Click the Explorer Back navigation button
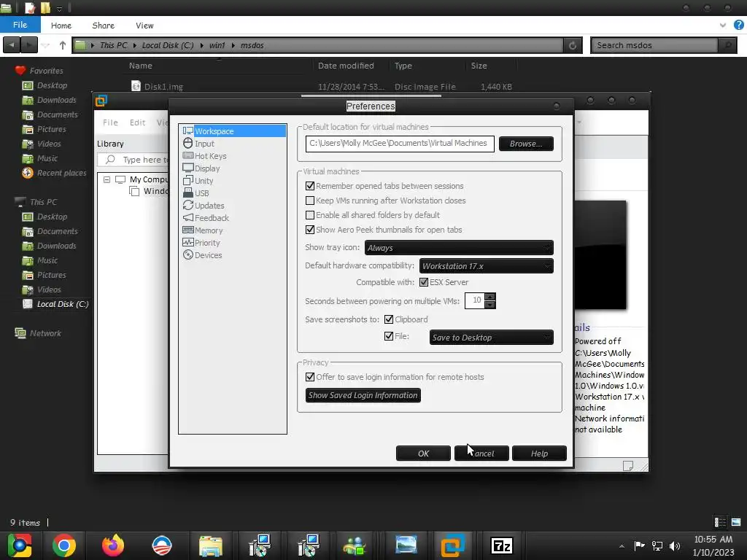This screenshot has height=560, width=747. pos(12,45)
